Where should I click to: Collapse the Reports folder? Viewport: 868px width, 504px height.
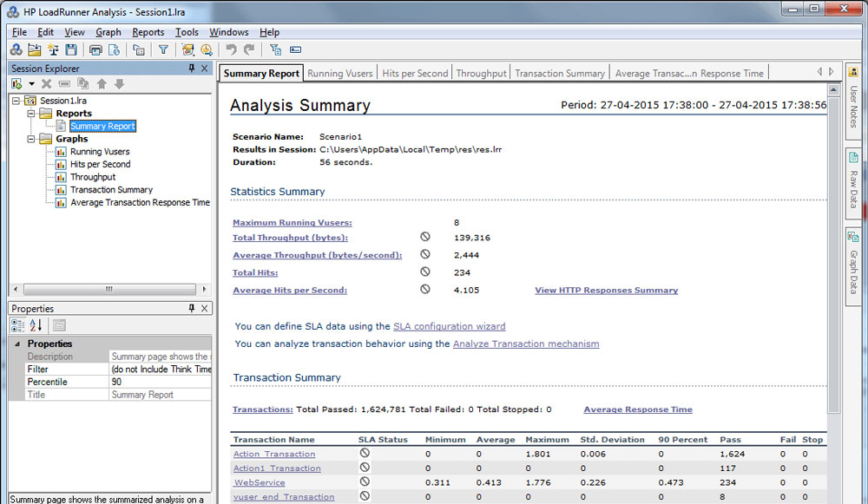tap(31, 114)
